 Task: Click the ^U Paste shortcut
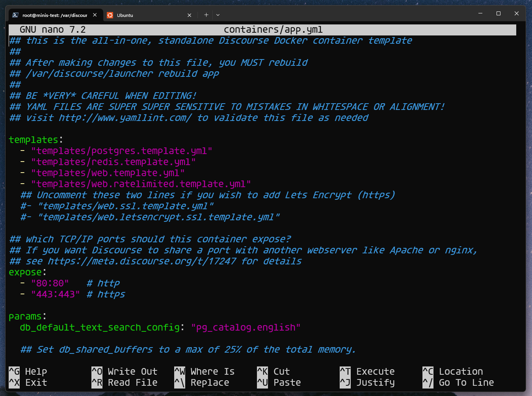pyautogui.click(x=279, y=383)
